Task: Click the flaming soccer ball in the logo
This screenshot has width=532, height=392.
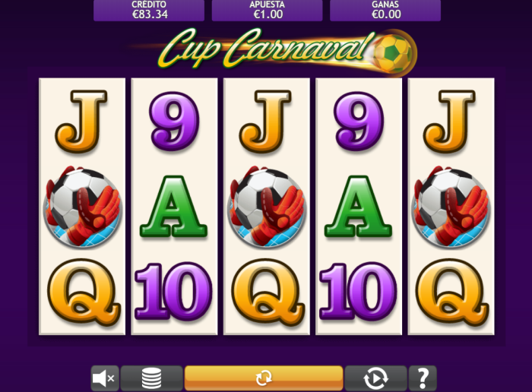Action: pyautogui.click(x=394, y=53)
